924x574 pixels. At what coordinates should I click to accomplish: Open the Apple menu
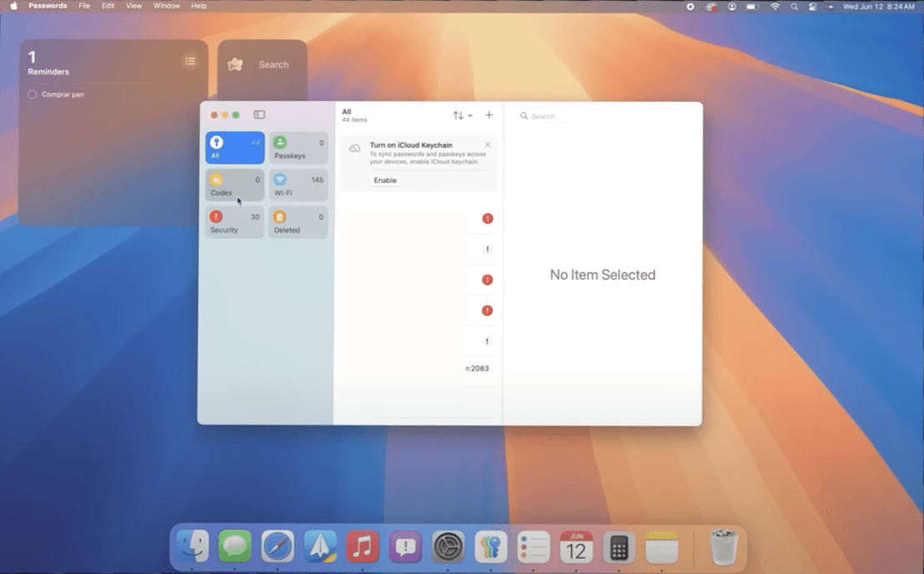click(x=13, y=6)
